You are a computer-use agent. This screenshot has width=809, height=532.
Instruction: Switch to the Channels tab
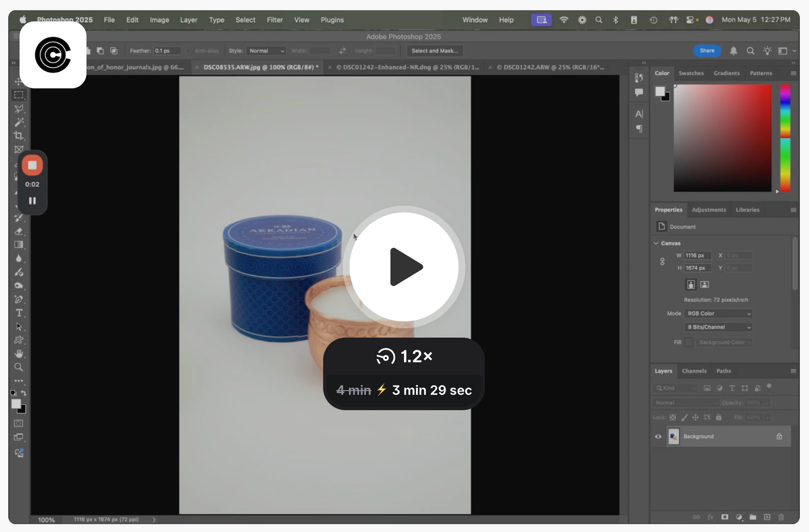(x=694, y=371)
